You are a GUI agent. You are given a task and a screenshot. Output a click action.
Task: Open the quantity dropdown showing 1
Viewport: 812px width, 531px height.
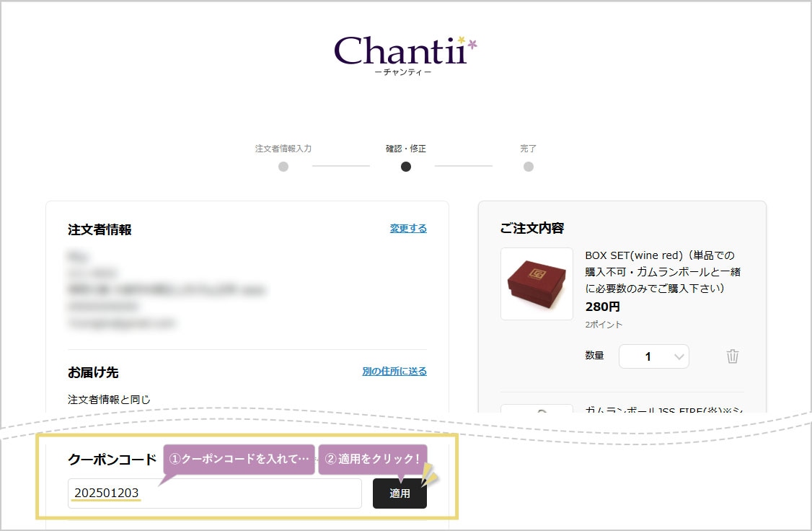click(x=653, y=356)
